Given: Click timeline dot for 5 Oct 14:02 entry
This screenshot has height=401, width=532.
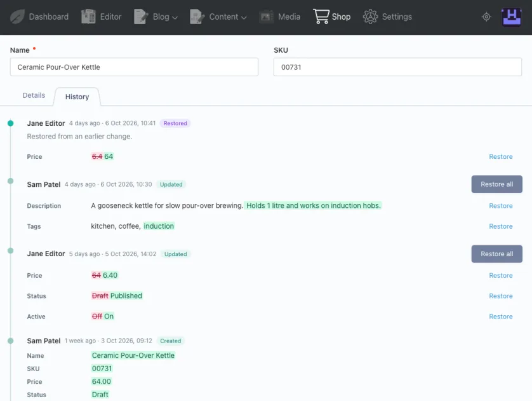Looking at the screenshot, I should [x=11, y=250].
